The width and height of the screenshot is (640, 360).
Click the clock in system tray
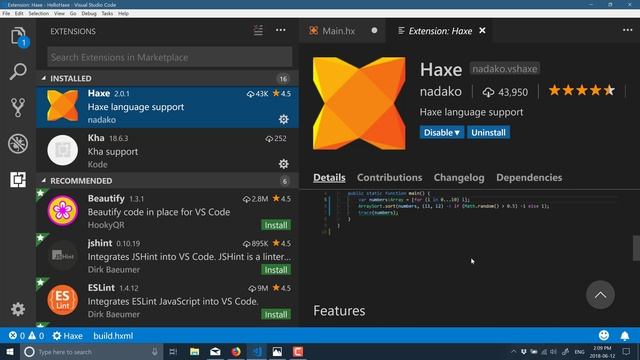[602, 352]
